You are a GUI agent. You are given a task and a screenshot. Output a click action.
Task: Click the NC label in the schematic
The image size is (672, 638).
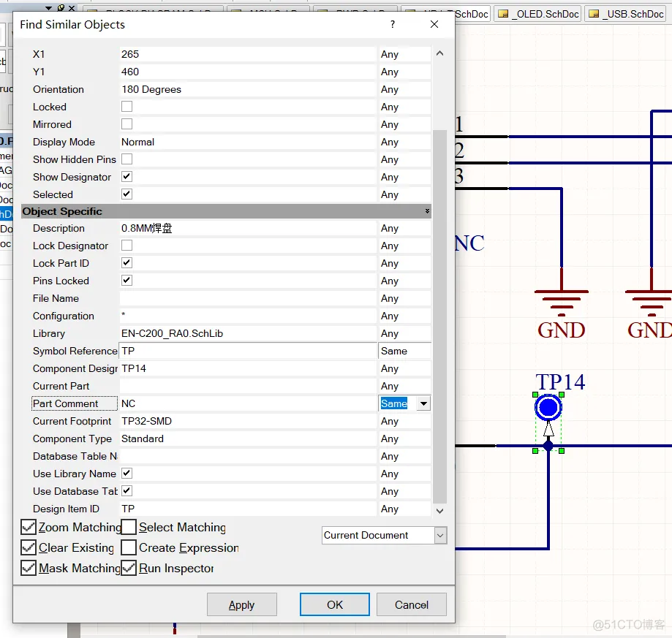469,243
